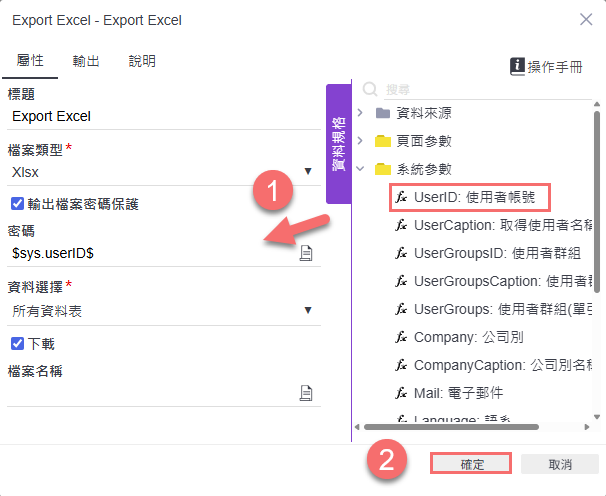Image resolution: width=606 pixels, height=496 pixels.
Task: Open the expression editor icon for 密碼 field
Action: (306, 253)
